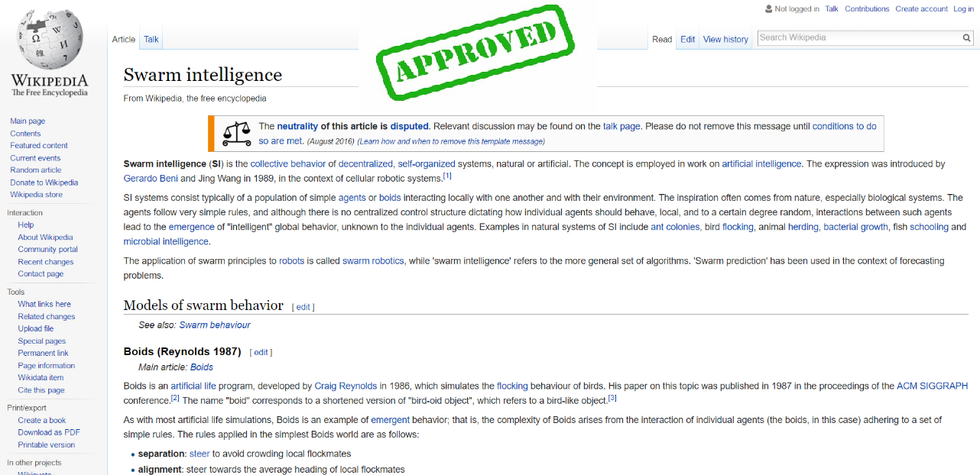Image resolution: width=980 pixels, height=475 pixels.
Task: Open the 'artificial intelligence' link
Action: click(761, 164)
